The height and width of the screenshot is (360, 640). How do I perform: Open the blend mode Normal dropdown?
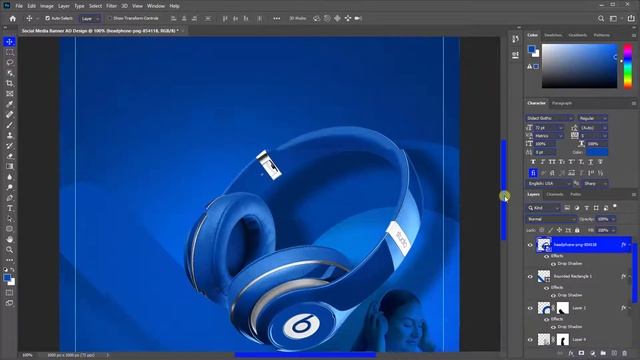[x=551, y=219]
